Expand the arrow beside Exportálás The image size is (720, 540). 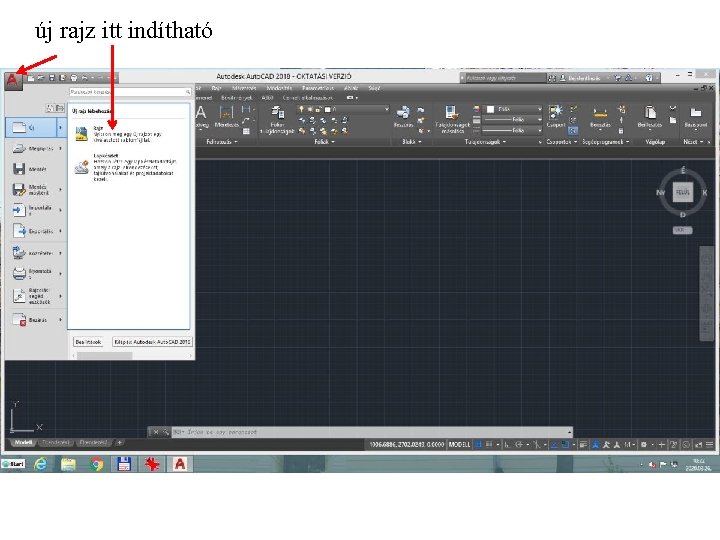pos(61,231)
